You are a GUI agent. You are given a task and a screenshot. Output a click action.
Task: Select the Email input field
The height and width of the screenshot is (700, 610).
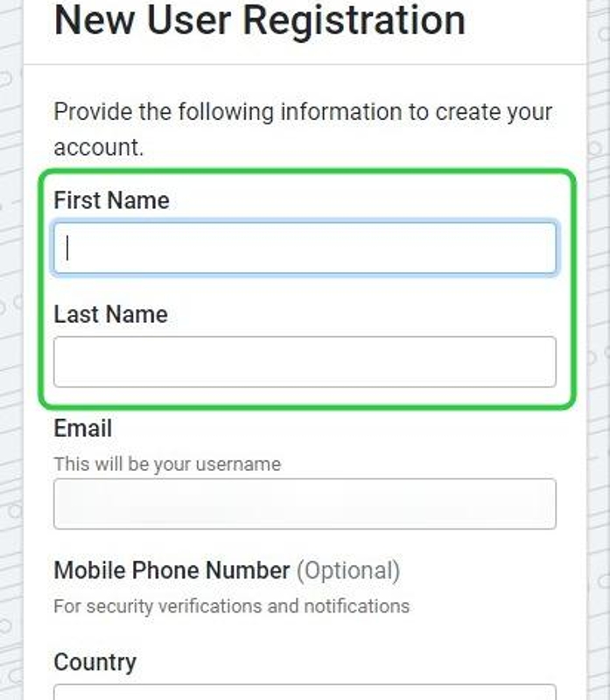pyautogui.click(x=305, y=504)
